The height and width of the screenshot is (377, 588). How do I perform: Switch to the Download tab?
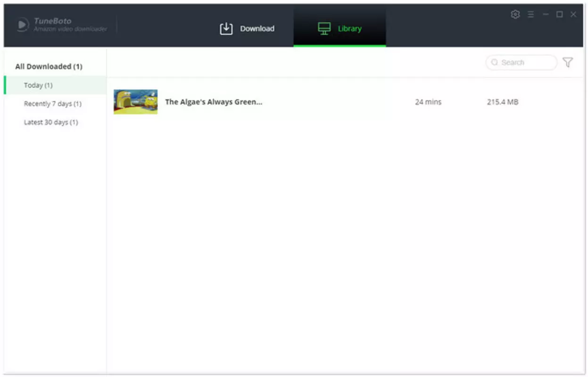[x=248, y=28]
